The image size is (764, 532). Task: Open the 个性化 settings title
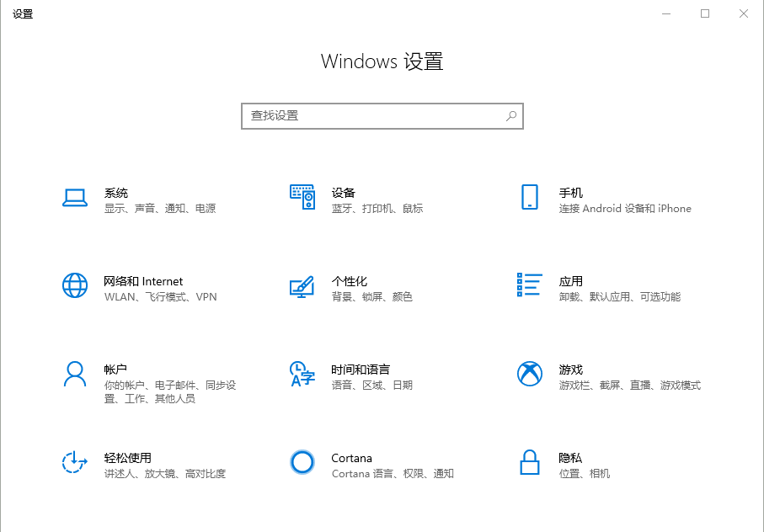(x=350, y=281)
